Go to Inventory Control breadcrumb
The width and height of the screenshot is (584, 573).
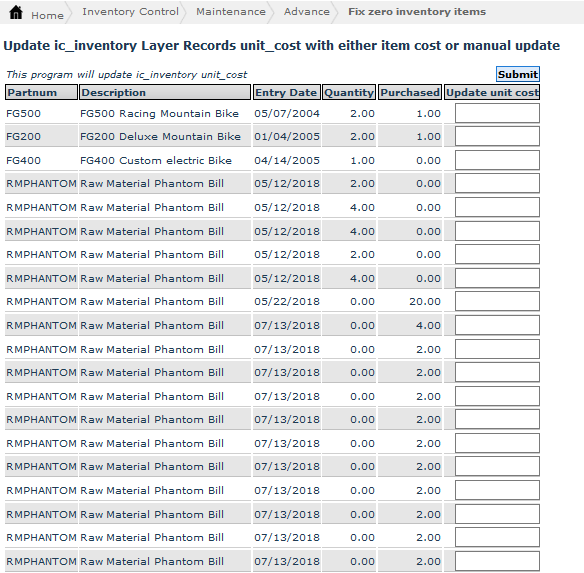coord(130,12)
